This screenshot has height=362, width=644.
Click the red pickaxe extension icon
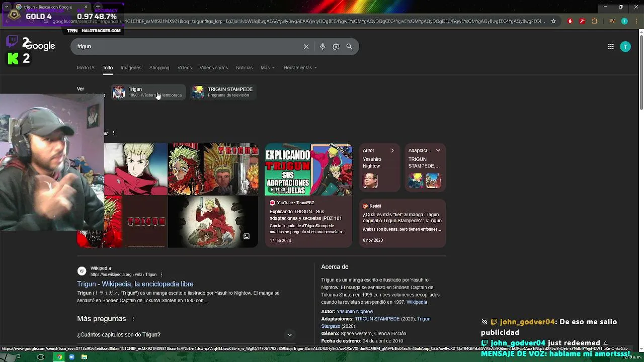pyautogui.click(x=582, y=21)
